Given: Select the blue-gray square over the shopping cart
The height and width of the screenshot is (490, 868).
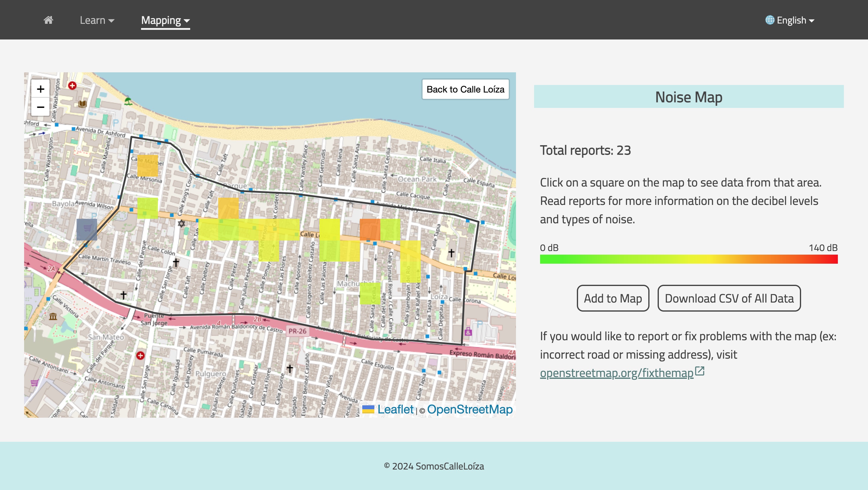Looking at the screenshot, I should 86,230.
